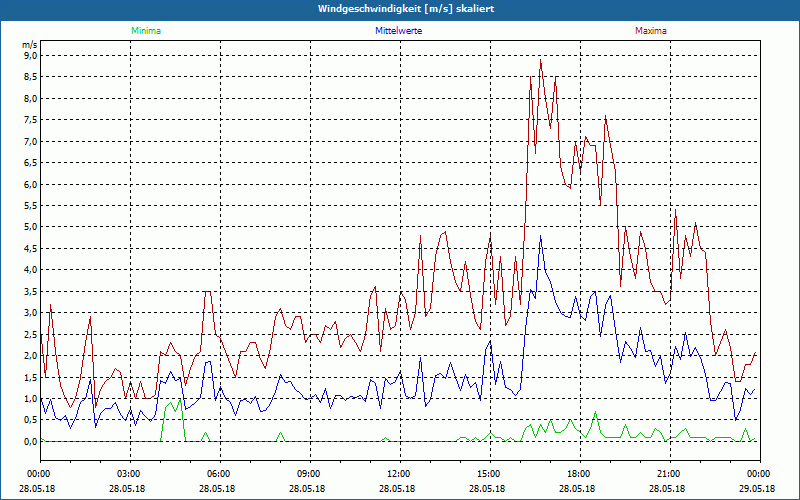Click the 0,0 y-axis value
This screenshot has width=800, height=500.
coord(32,441)
